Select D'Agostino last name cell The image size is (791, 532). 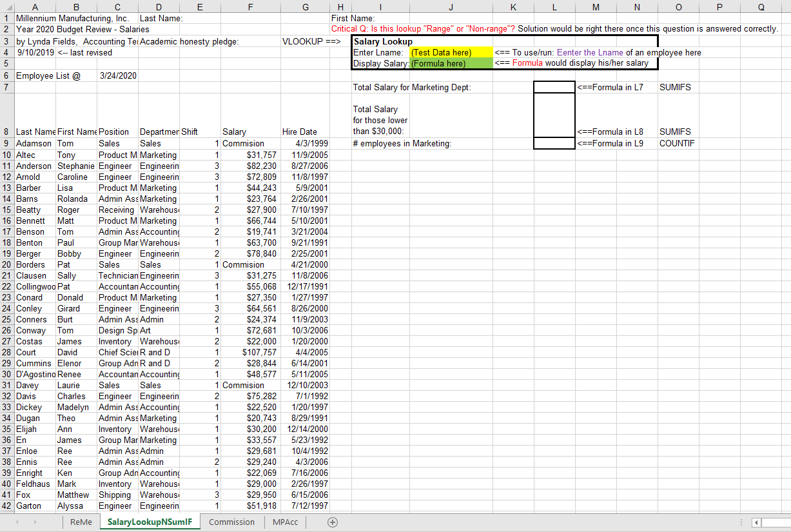pyautogui.click(x=35, y=374)
